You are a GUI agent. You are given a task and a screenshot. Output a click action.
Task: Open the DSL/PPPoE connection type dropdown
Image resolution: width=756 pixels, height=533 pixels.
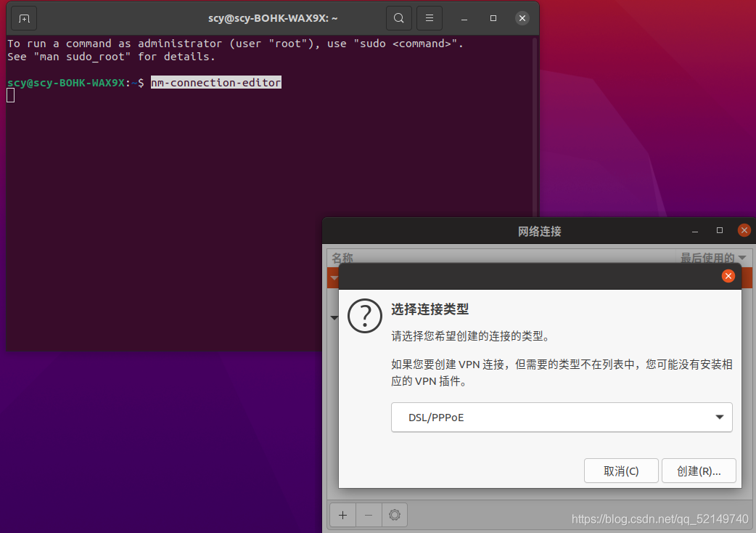562,418
